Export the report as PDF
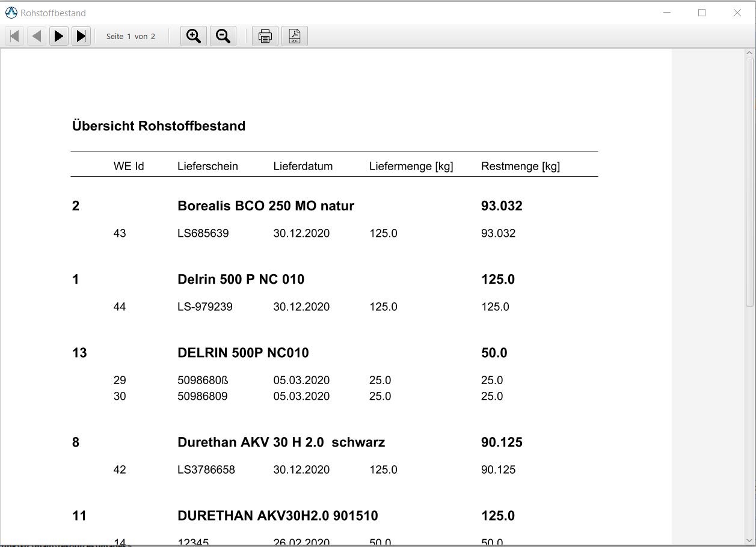 (295, 36)
